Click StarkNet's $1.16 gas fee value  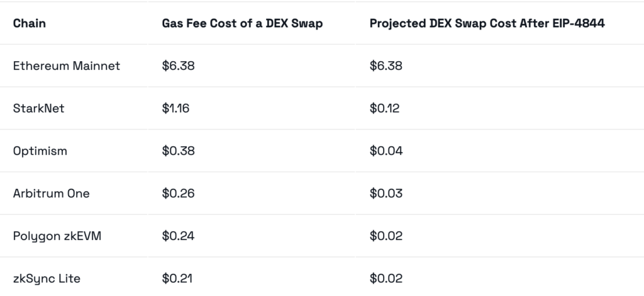[175, 108]
